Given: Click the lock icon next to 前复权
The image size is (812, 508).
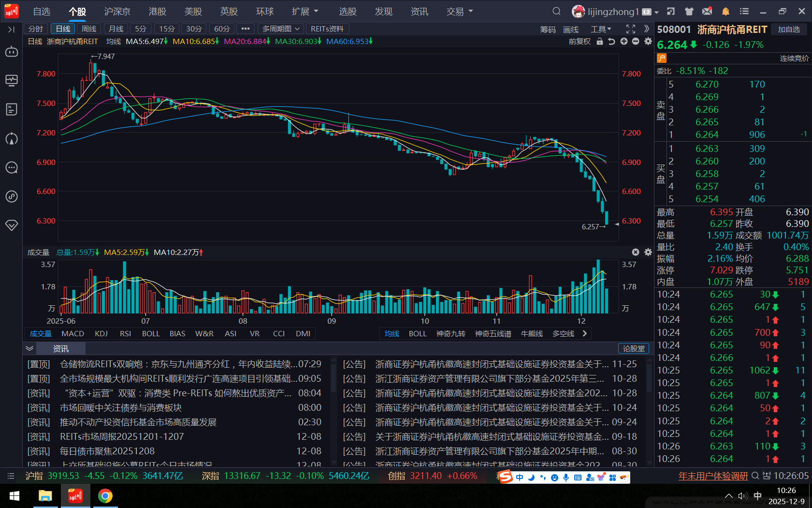Looking at the screenshot, I should [x=600, y=42].
